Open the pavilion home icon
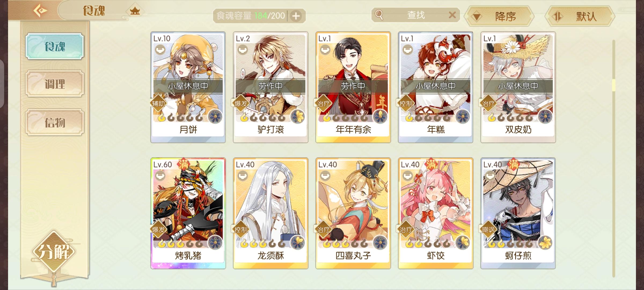Screen dimensions: 644x290 point(135,11)
